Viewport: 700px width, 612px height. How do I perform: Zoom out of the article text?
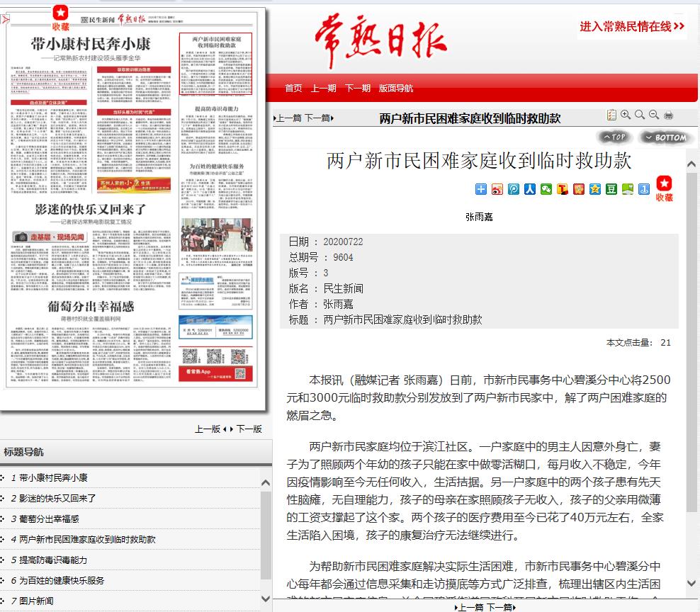[x=654, y=115]
